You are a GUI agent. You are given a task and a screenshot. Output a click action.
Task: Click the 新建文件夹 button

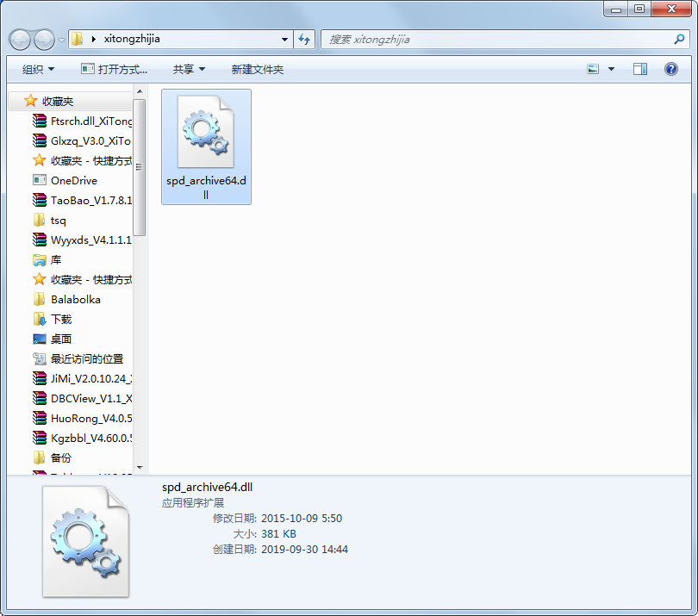(257, 69)
